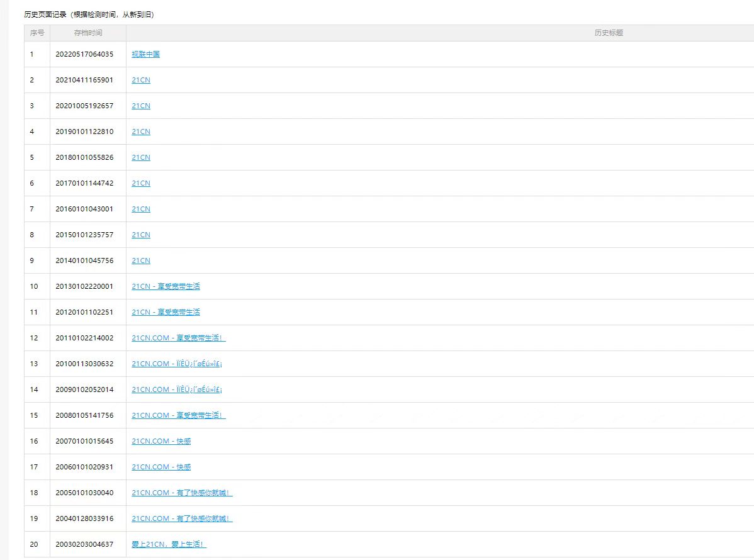
Task: Select archive time 20060101020931
Action: [x=84, y=467]
